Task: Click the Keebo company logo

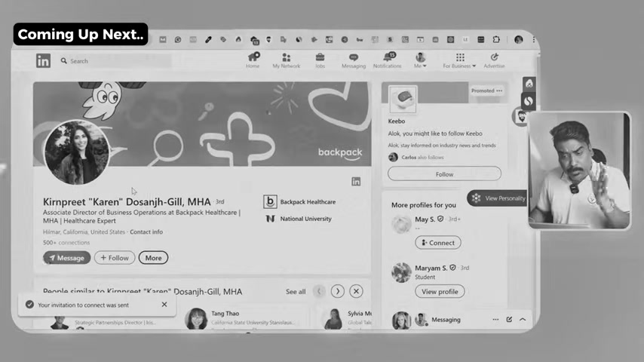Action: coord(403,99)
